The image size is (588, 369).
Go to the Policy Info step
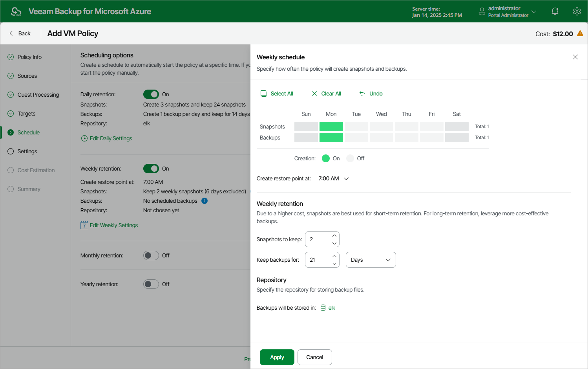click(29, 57)
